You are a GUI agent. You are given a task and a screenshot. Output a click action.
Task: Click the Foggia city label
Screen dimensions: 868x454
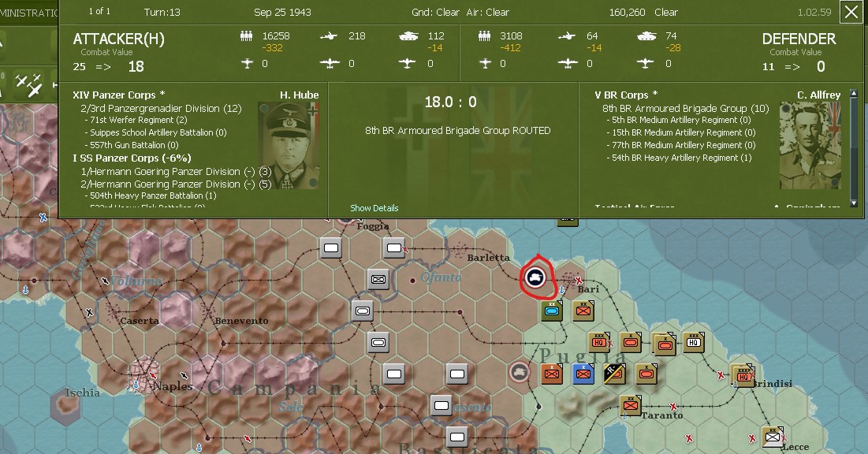pos(373,226)
